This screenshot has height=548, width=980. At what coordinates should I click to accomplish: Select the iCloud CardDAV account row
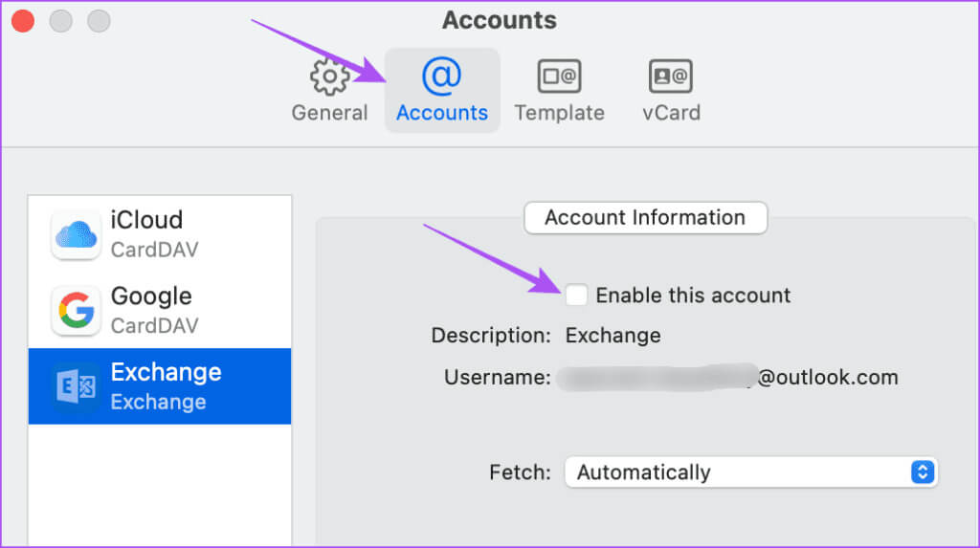[x=160, y=234]
